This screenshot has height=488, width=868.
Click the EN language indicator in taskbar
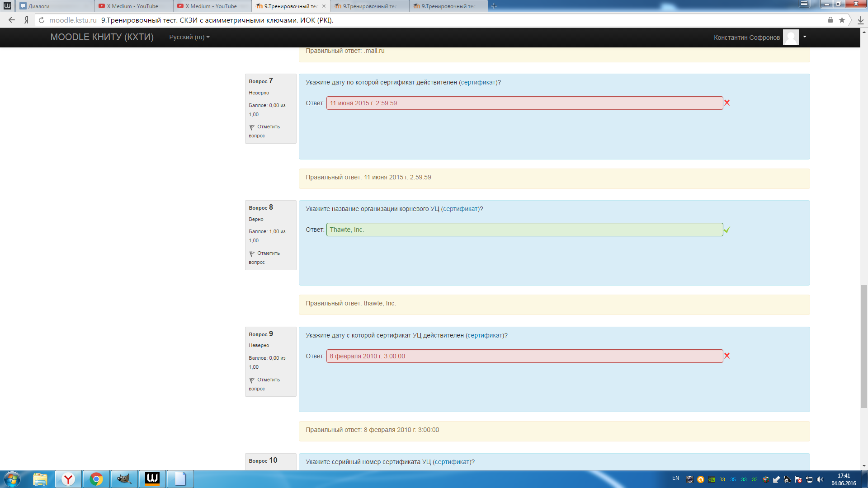coord(675,478)
